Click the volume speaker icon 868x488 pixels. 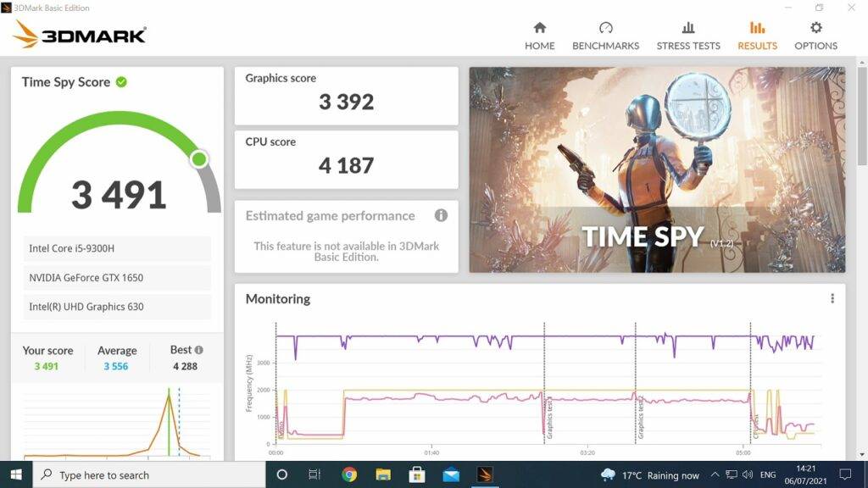coord(748,474)
